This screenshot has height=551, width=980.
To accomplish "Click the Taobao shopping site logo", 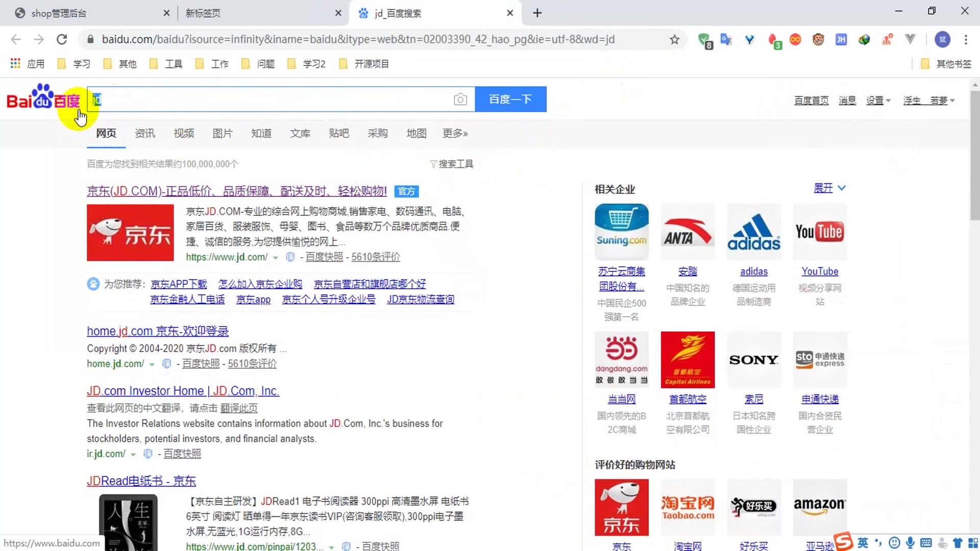I will (688, 507).
